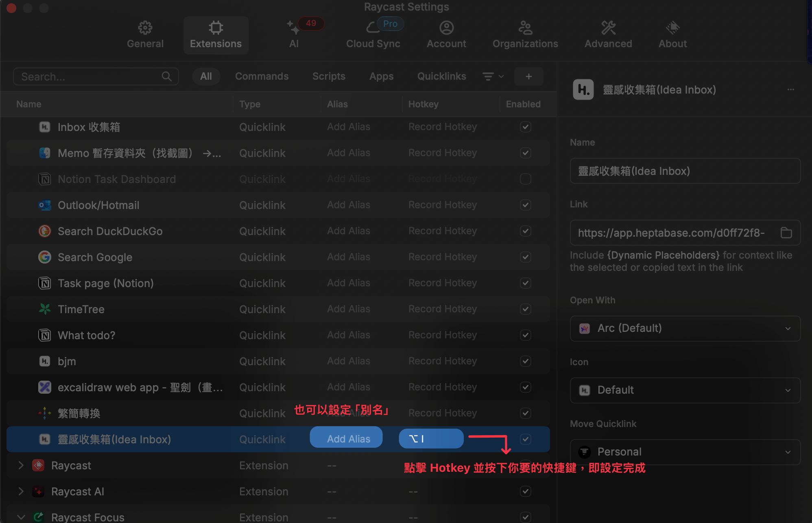This screenshot has width=812, height=523.
Task: Select the Scripts filter tab
Action: point(329,76)
